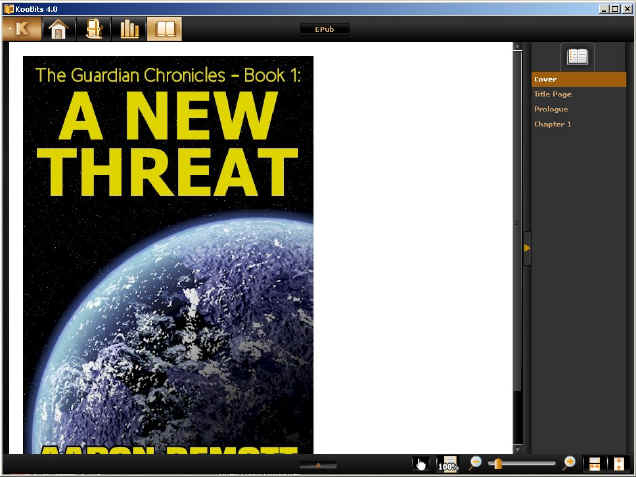Collapse the side panel with arrow
This screenshot has width=636, height=477.
click(x=527, y=247)
